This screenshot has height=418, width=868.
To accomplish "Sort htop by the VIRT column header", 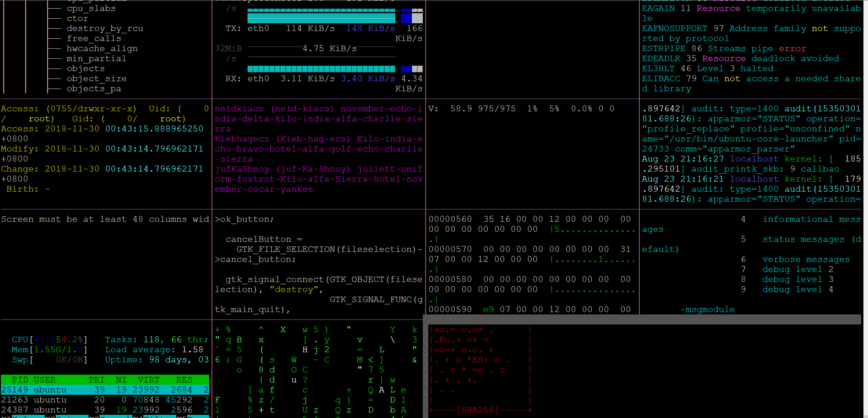I will pyautogui.click(x=148, y=380).
